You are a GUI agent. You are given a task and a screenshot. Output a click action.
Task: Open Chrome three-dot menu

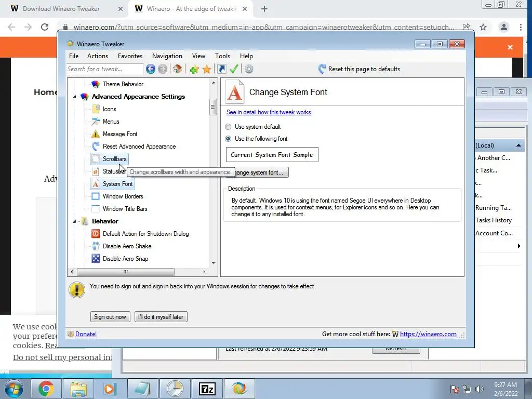pos(521,27)
